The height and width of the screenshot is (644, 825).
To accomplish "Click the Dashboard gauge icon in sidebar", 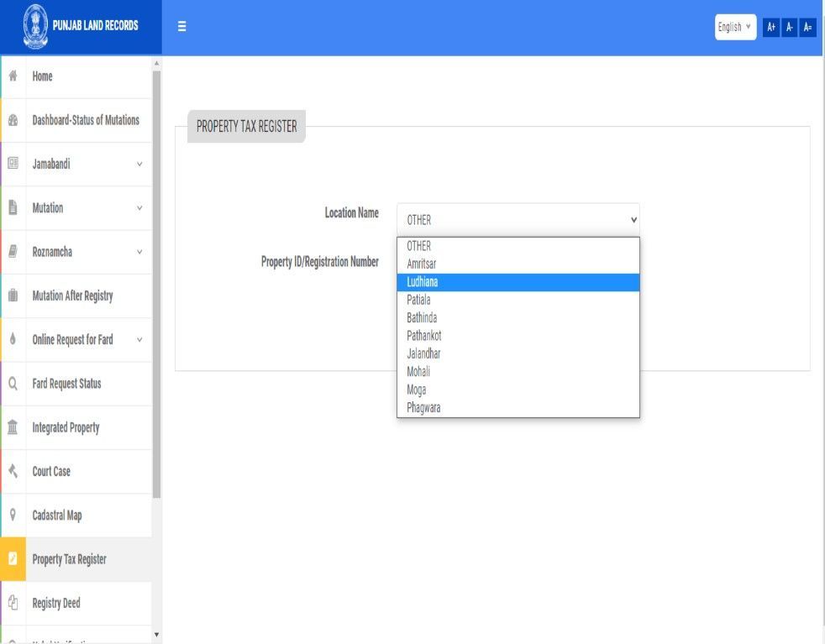I will point(13,120).
